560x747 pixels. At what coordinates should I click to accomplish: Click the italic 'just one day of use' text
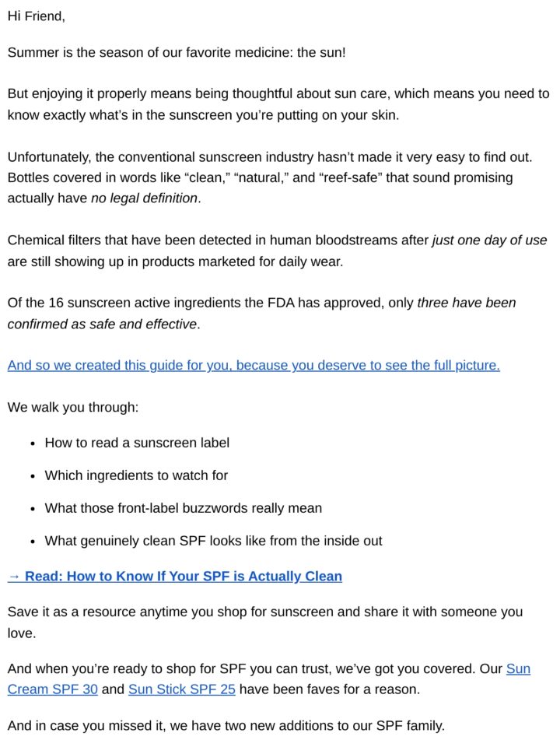tap(489, 240)
